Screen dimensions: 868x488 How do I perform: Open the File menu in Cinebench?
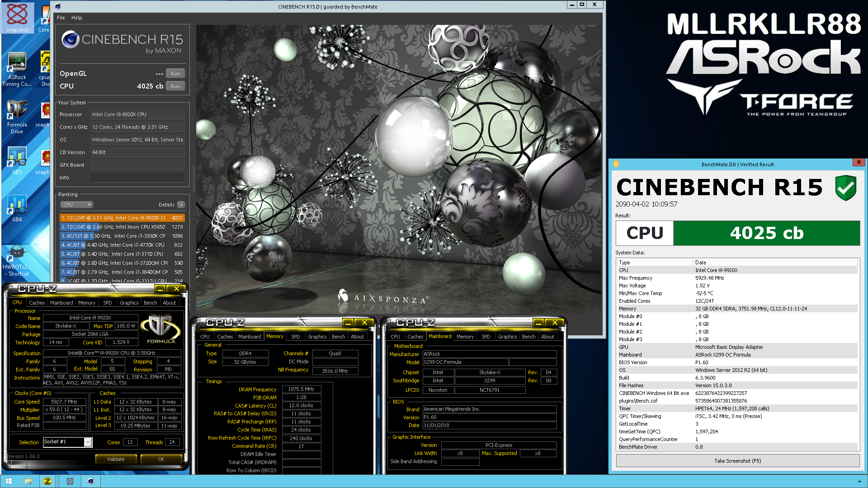click(x=61, y=18)
